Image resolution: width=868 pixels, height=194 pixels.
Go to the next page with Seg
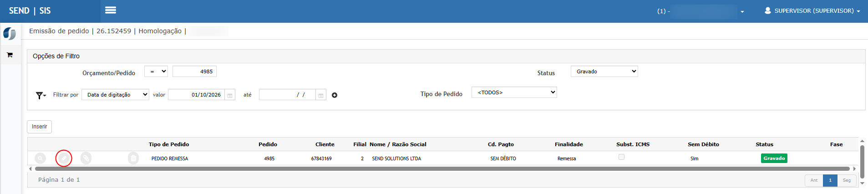click(847, 180)
